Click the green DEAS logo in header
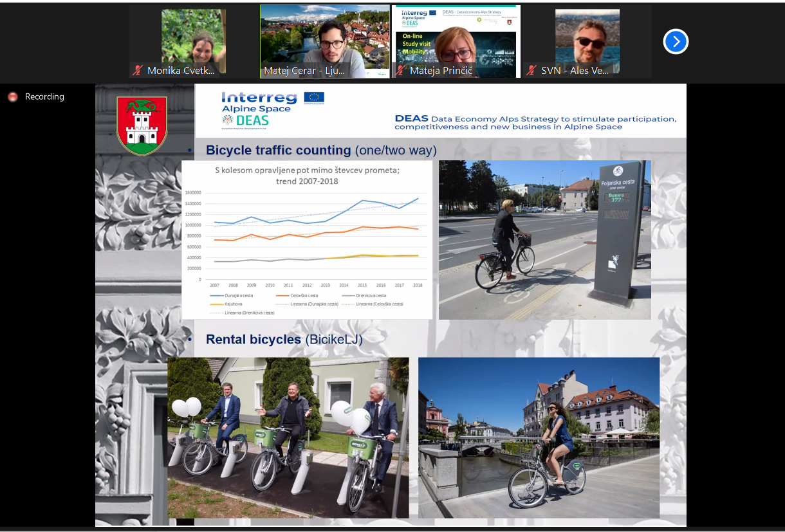 (x=244, y=120)
